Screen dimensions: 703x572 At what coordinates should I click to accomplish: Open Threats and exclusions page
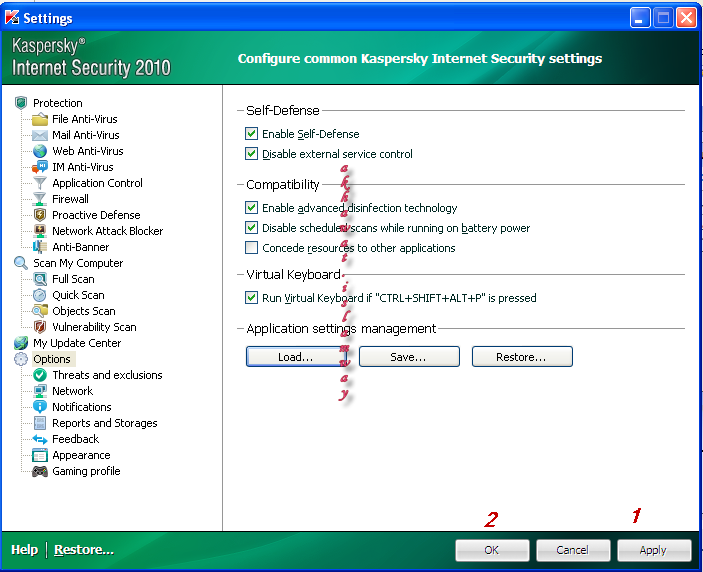(107, 375)
